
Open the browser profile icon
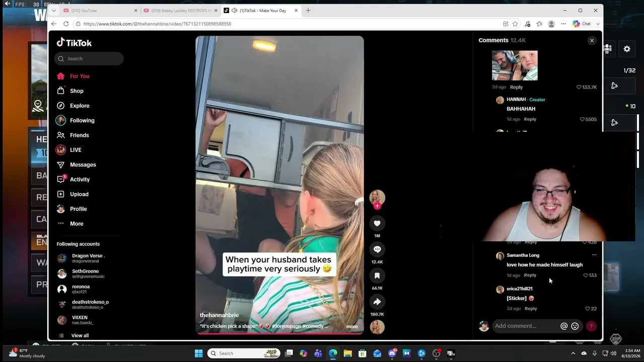point(551,24)
